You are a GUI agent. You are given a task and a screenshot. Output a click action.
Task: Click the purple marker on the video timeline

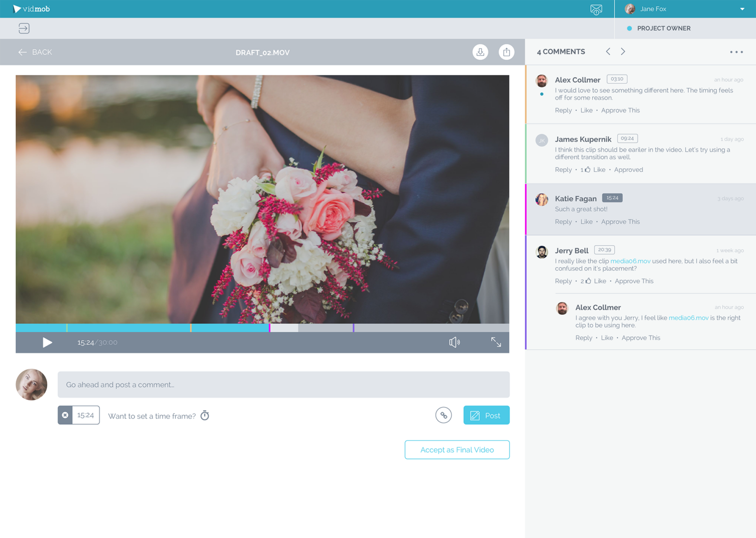click(x=353, y=328)
